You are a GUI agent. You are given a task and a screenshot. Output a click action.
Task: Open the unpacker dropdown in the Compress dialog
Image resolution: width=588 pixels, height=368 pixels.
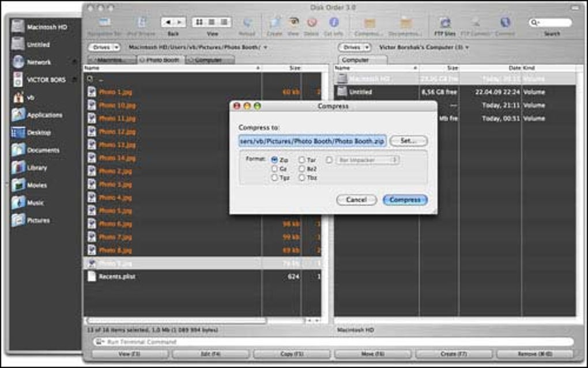click(367, 160)
